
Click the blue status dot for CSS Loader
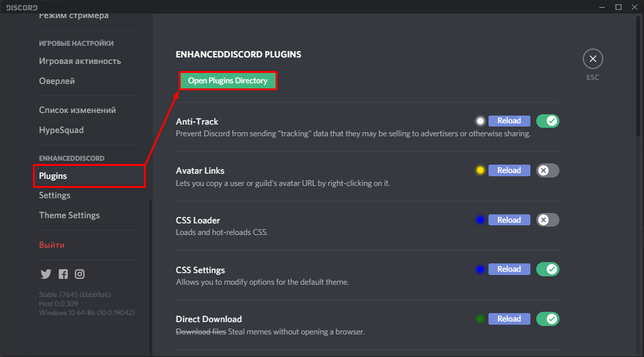pos(480,220)
